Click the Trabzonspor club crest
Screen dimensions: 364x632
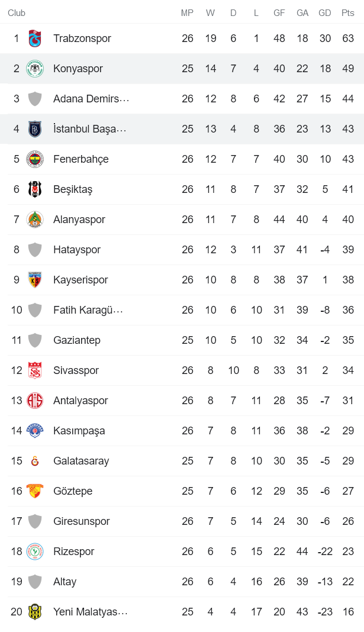36,38
